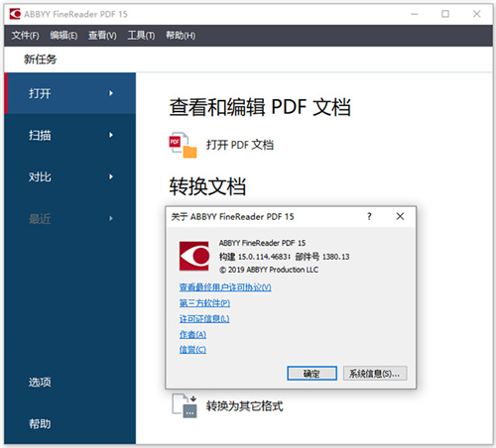Expand the 对比 sidebar submenu arrow
The width and height of the screenshot is (496, 448).
111,176
